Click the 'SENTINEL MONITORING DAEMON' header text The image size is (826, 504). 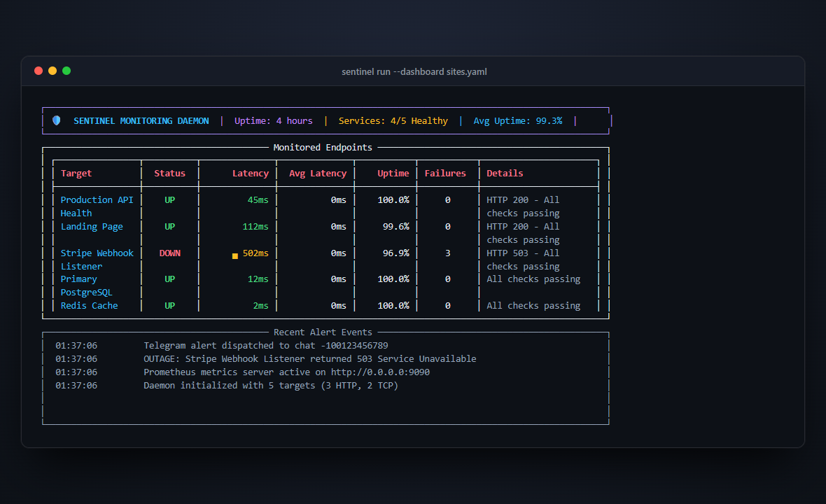click(x=141, y=120)
